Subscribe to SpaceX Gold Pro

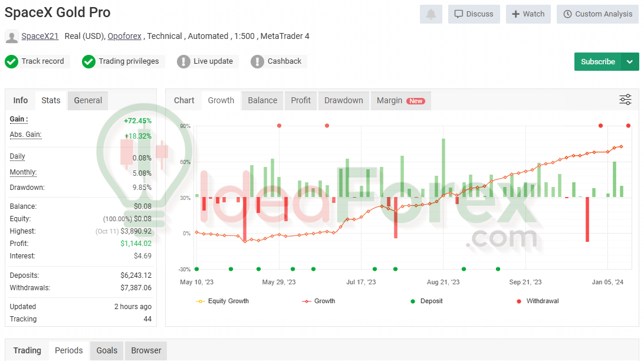click(597, 61)
